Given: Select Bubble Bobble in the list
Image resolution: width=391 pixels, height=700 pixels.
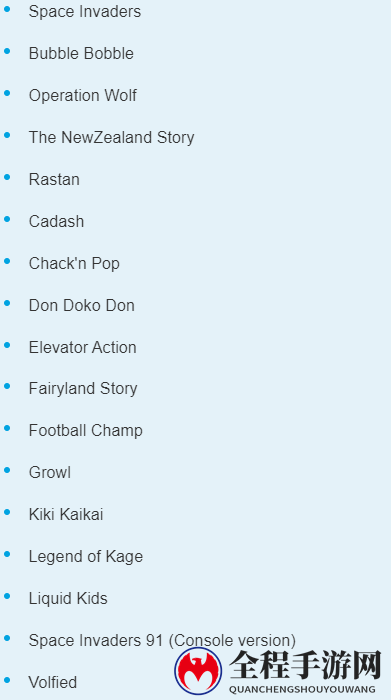Looking at the screenshot, I should pyautogui.click(x=81, y=53).
